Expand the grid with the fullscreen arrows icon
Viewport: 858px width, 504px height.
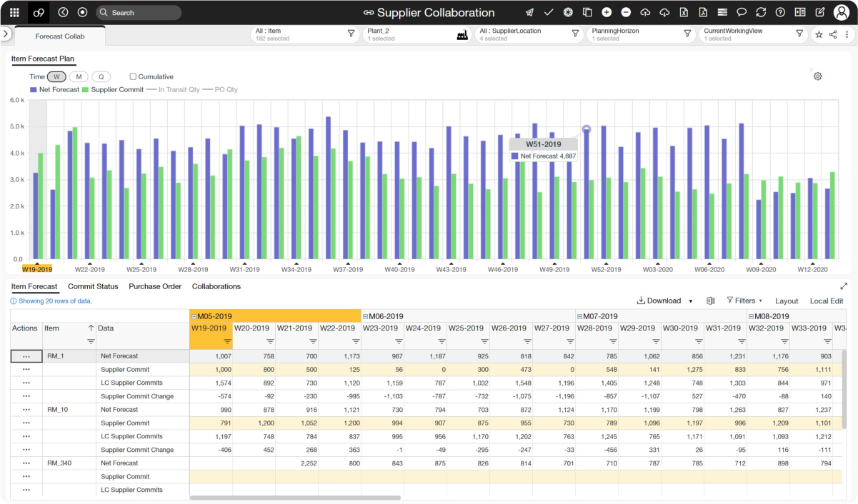(844, 286)
